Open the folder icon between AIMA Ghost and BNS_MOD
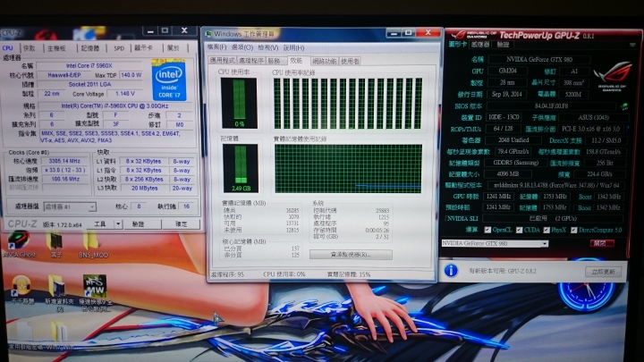 coord(56,245)
